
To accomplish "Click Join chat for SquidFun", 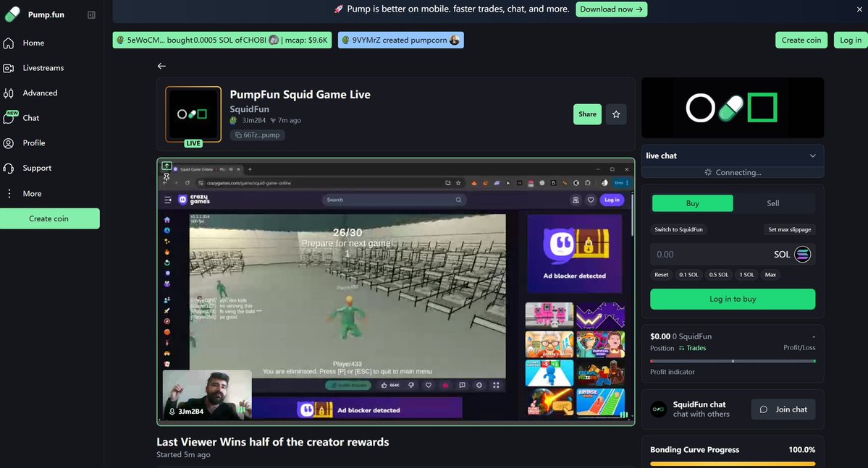I will coord(783,409).
